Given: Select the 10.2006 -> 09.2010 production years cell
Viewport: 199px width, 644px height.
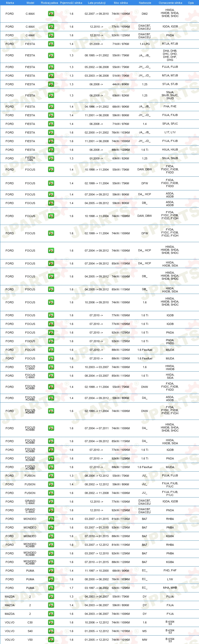Looking at the screenshot, I should pos(97,302).
